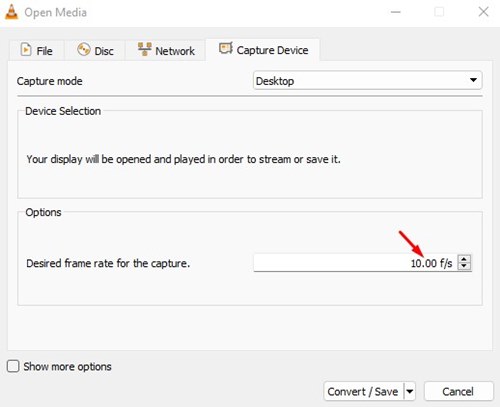Expand the Convert / Save arrow menu
The height and width of the screenshot is (407, 500).
[x=410, y=391]
